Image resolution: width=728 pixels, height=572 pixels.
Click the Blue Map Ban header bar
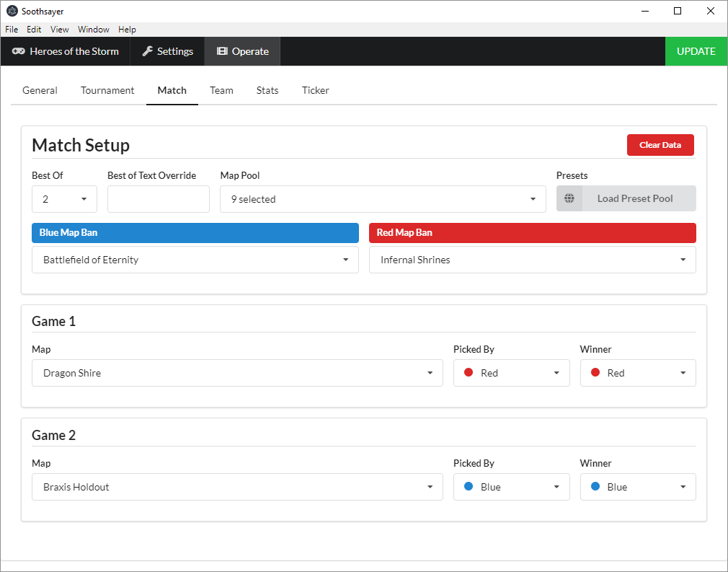(x=195, y=233)
